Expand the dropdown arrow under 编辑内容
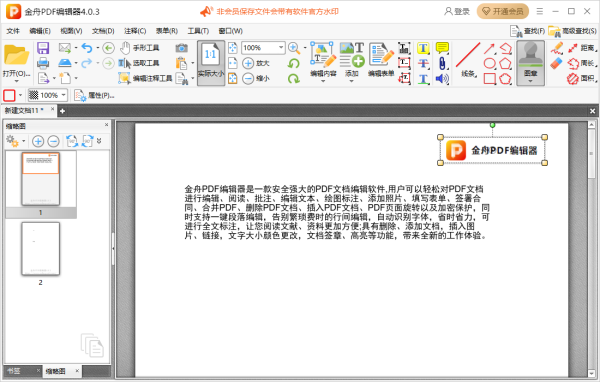600x382 pixels. [323, 81]
